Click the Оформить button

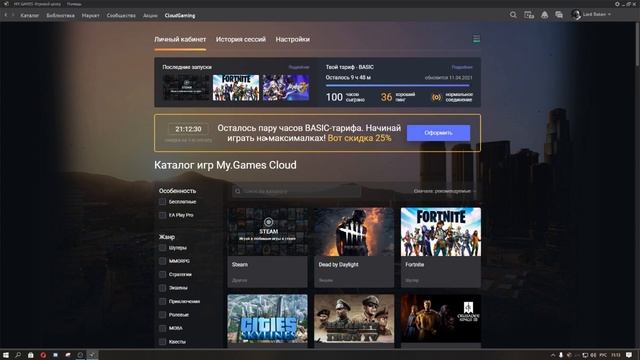coord(438,133)
